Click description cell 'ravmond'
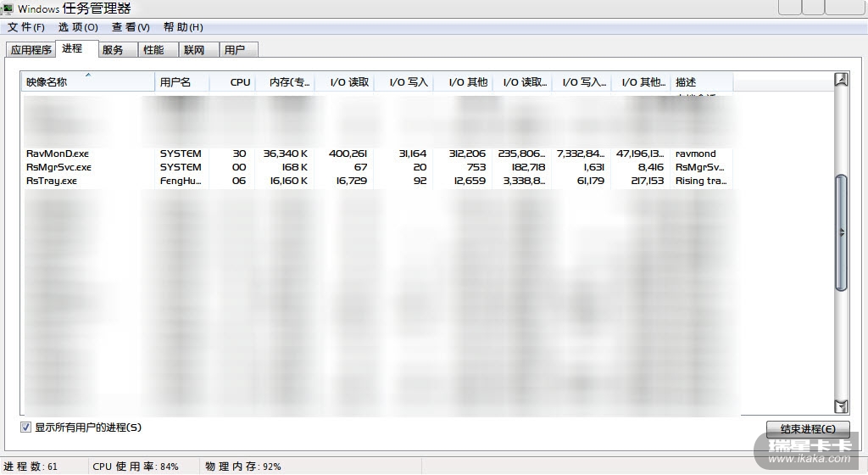 pos(695,154)
